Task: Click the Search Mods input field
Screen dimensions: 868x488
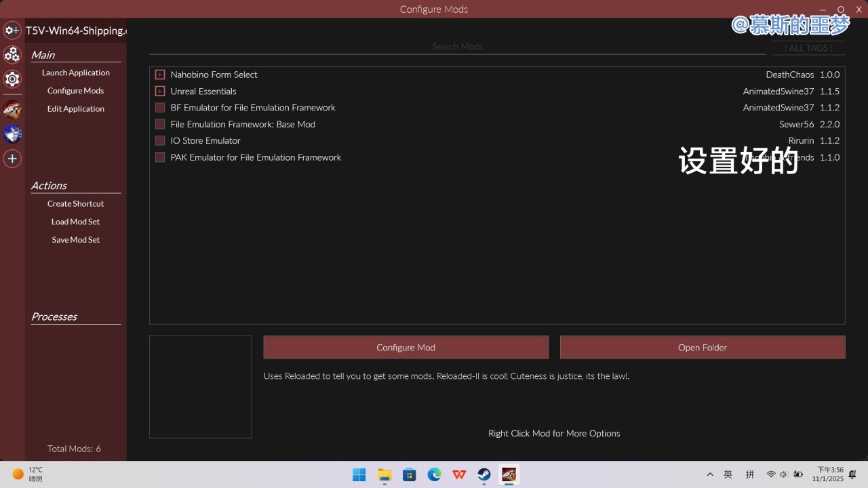Action: click(458, 47)
